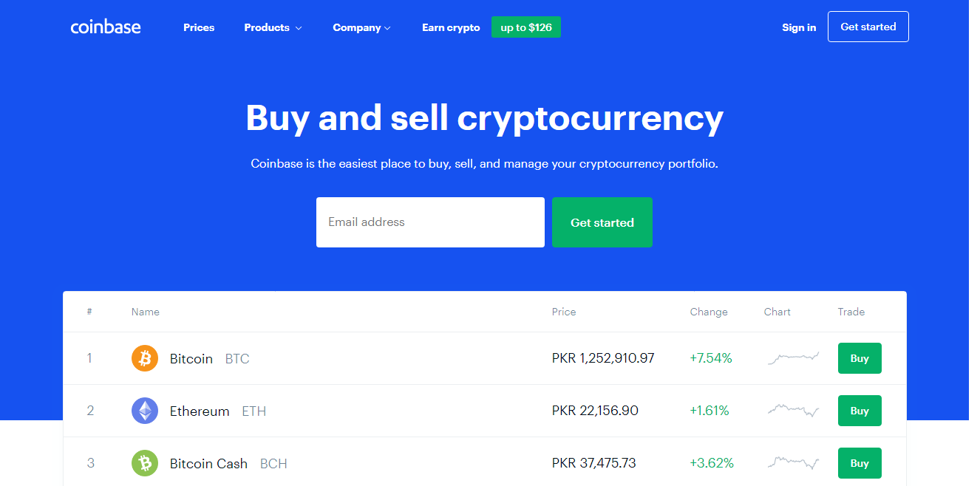Click the Ethereum diamond icon

pos(145,411)
